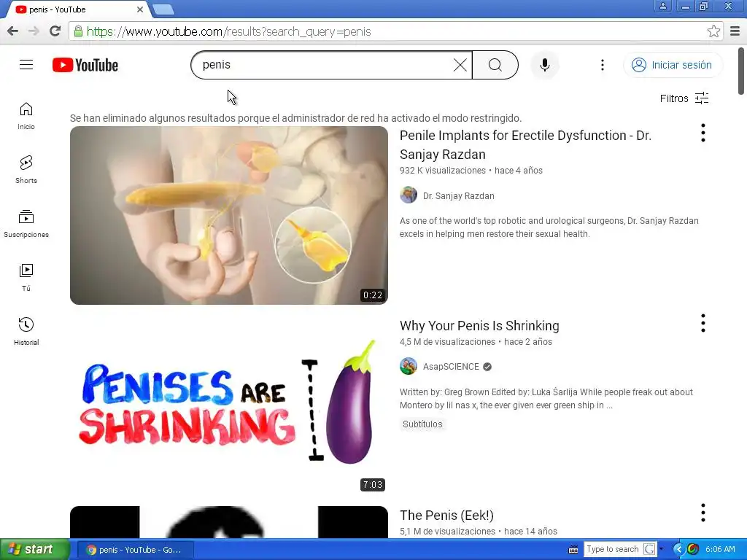
Task: Open a new tab button
Action: coord(163,9)
